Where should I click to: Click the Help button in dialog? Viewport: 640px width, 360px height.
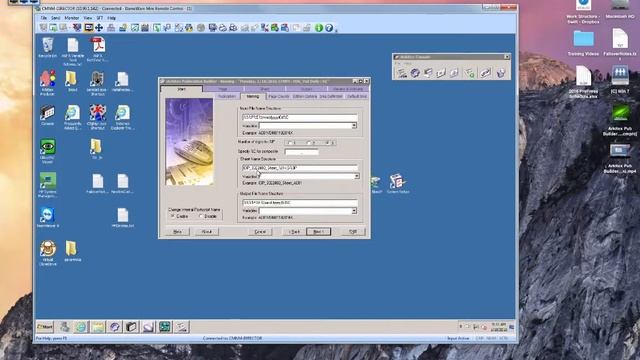(x=178, y=231)
